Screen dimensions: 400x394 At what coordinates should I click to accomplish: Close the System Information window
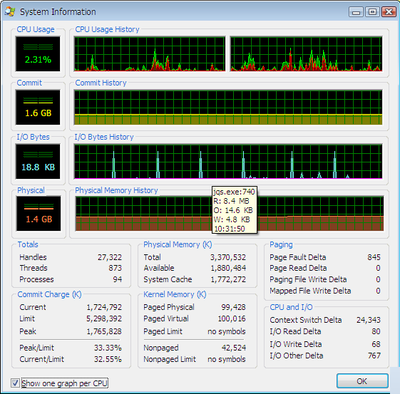[389, 12]
